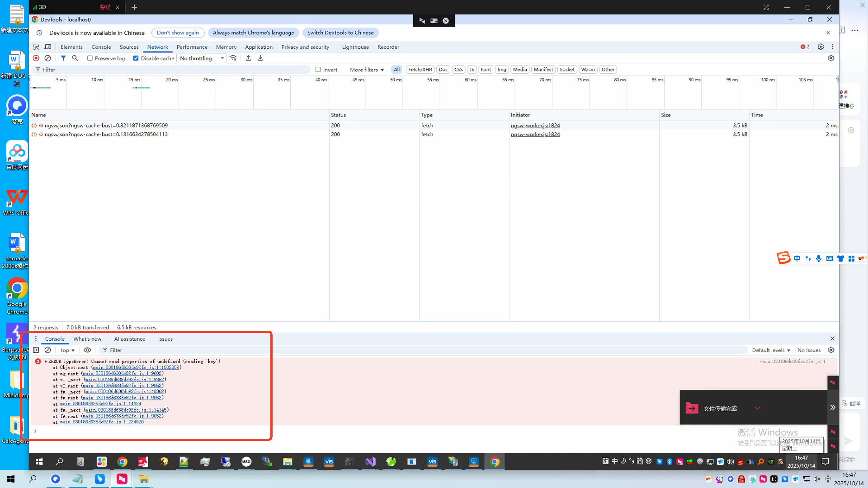Screen dimensions: 868x488
Task: Click the Export HAR download icon
Action: (260, 58)
